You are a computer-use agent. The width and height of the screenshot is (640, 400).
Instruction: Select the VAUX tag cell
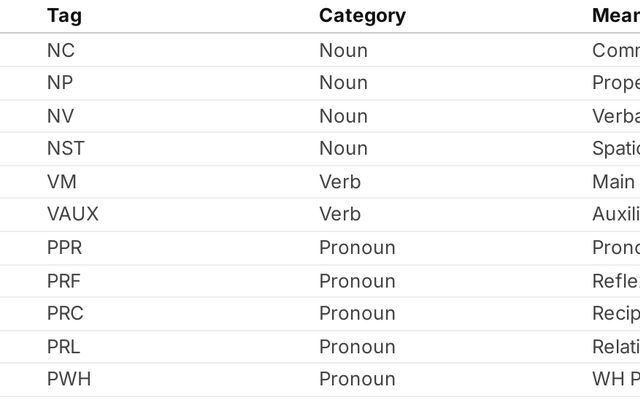click(73, 214)
